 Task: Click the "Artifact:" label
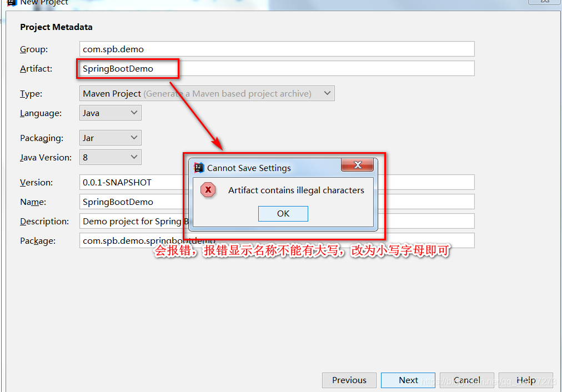click(x=36, y=68)
